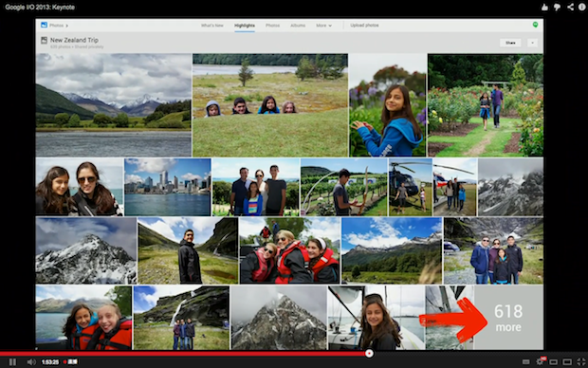Mute the video volume speaker icon
The height and width of the screenshot is (368, 588).
coord(31,362)
